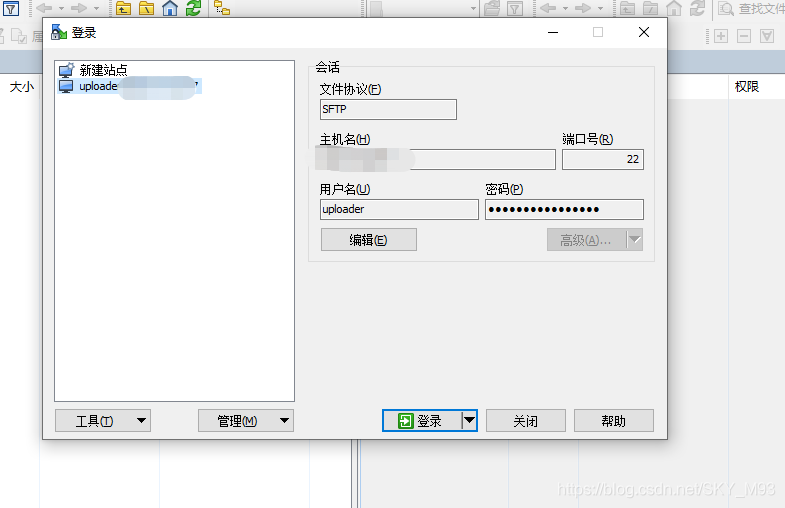This screenshot has width=785, height=508.
Task: Click the 端口号 port field showing 22
Action: pos(603,159)
